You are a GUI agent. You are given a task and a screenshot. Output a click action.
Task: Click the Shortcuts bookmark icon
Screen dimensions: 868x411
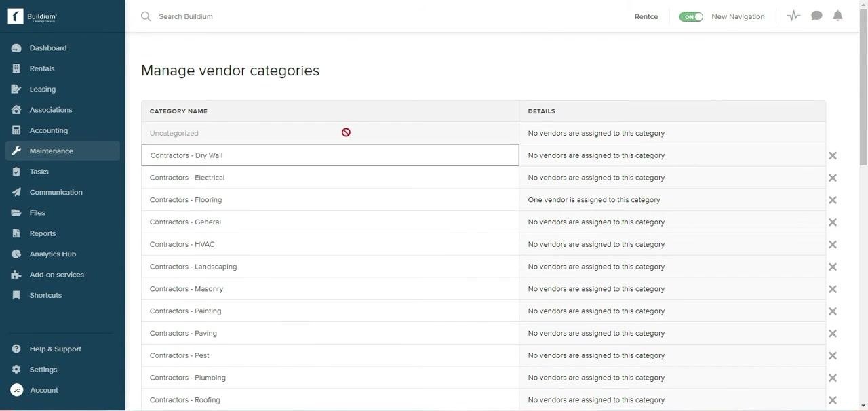click(x=16, y=295)
